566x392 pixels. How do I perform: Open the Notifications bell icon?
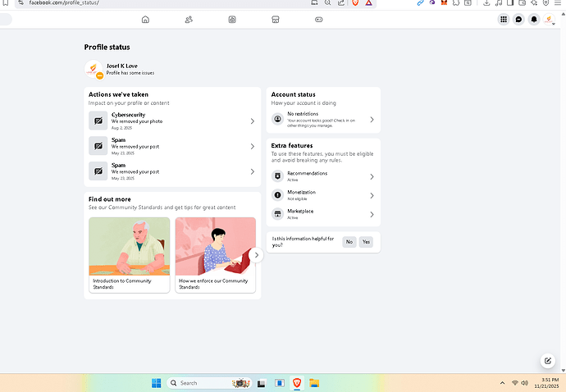534,19
